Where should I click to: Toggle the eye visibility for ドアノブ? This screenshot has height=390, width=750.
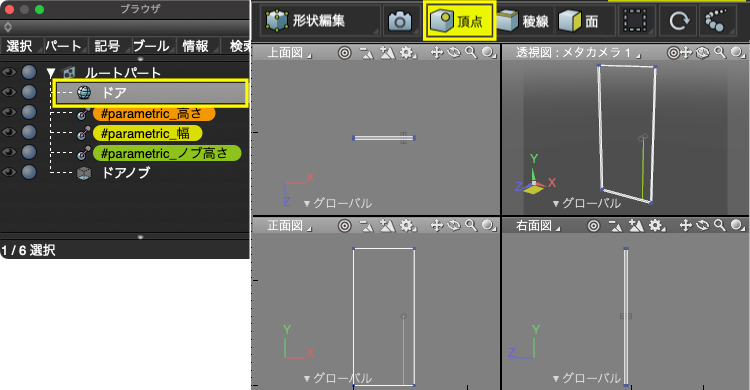[9, 172]
